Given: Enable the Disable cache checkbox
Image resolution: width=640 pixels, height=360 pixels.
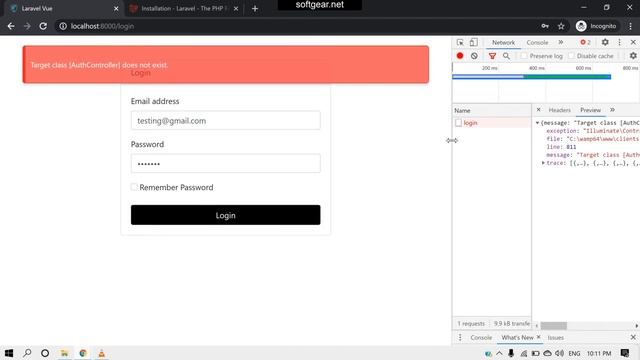Looking at the screenshot, I should tap(571, 56).
